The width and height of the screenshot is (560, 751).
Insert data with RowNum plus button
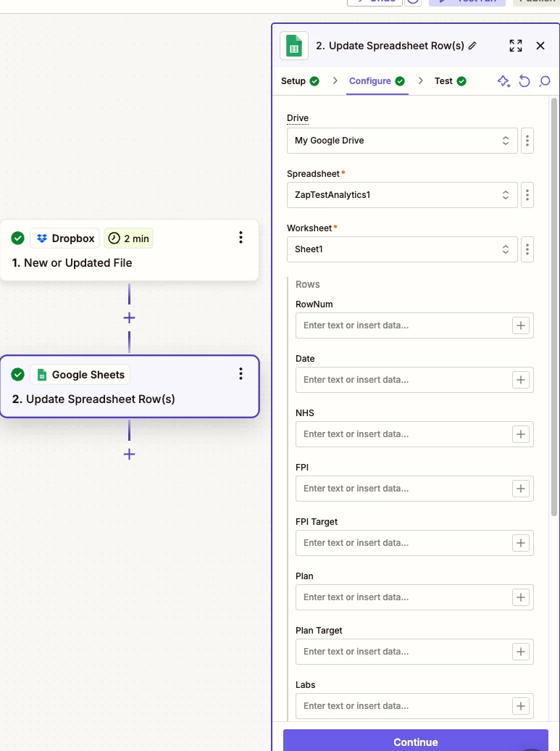point(521,325)
